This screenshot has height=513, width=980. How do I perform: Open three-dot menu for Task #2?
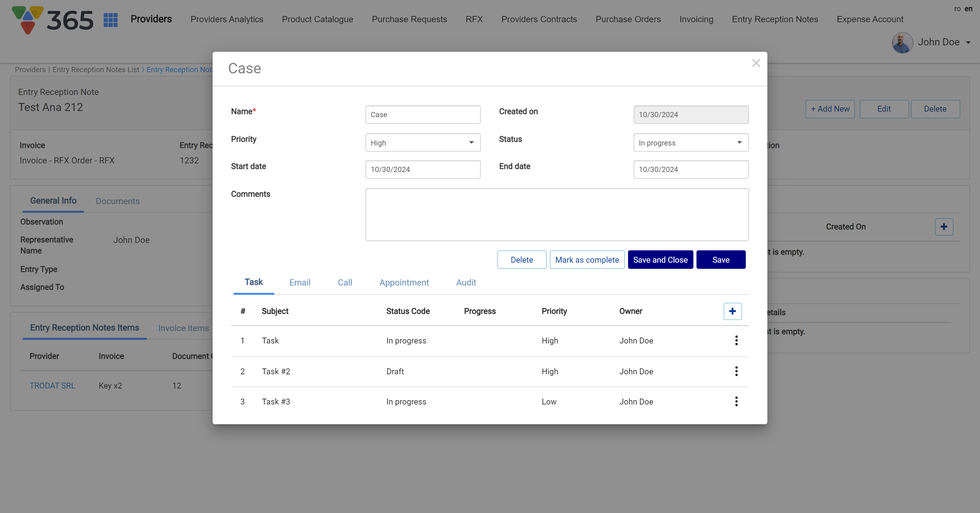point(736,371)
